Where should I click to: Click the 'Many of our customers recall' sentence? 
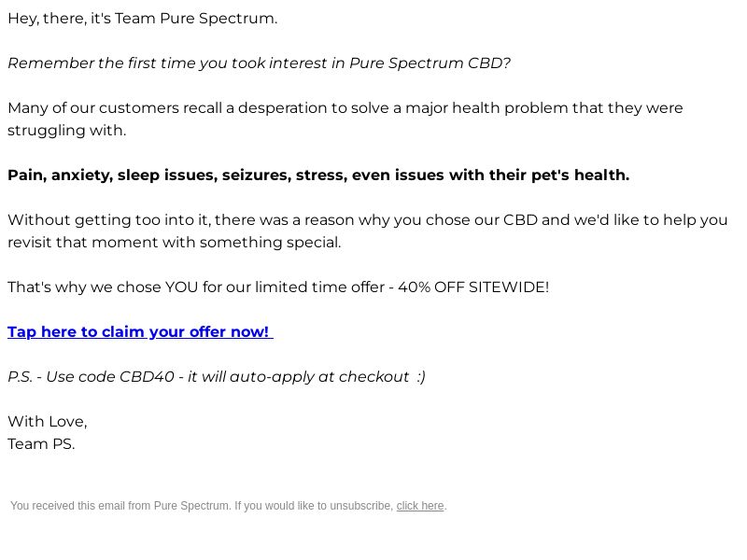[x=345, y=119]
